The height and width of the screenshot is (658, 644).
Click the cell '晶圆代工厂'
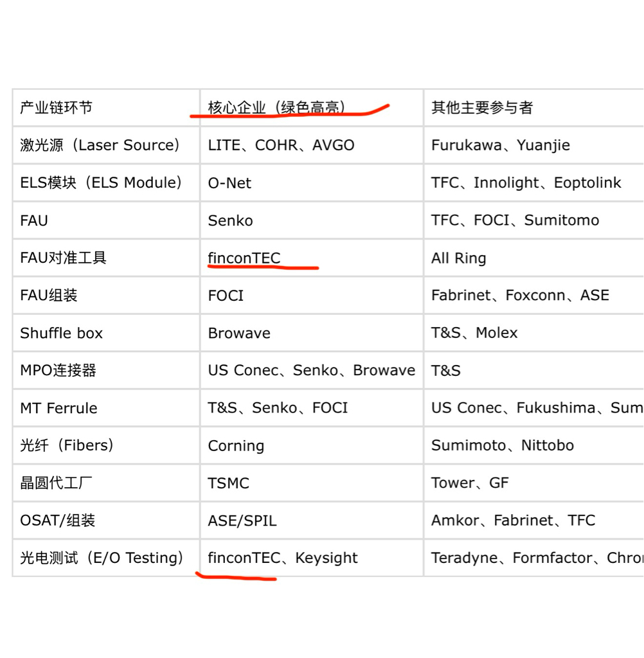(106, 483)
